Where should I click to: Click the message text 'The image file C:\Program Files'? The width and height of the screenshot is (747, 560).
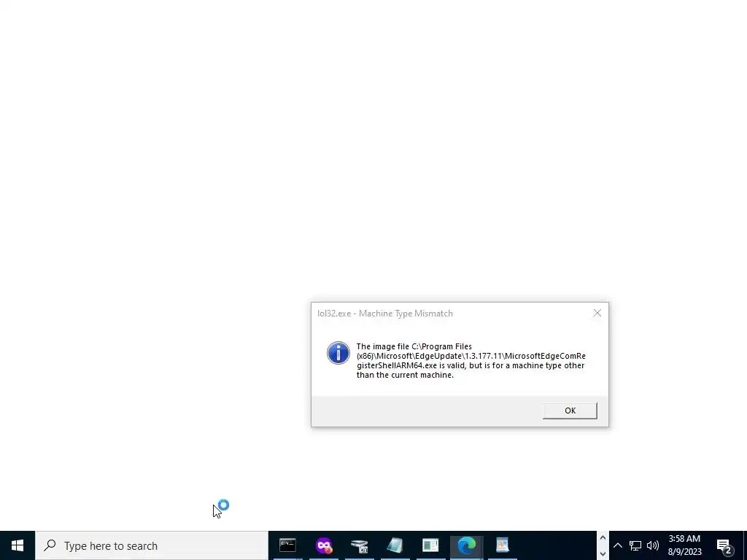[414, 346]
